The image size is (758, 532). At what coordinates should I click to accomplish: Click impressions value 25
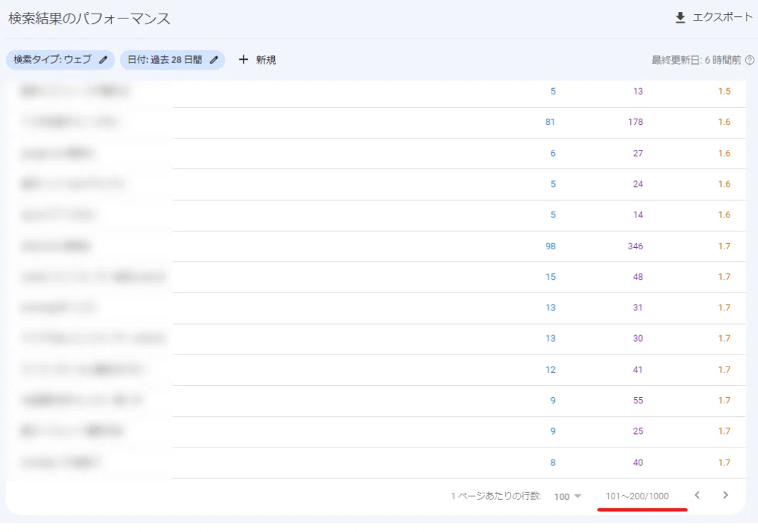[638, 431]
